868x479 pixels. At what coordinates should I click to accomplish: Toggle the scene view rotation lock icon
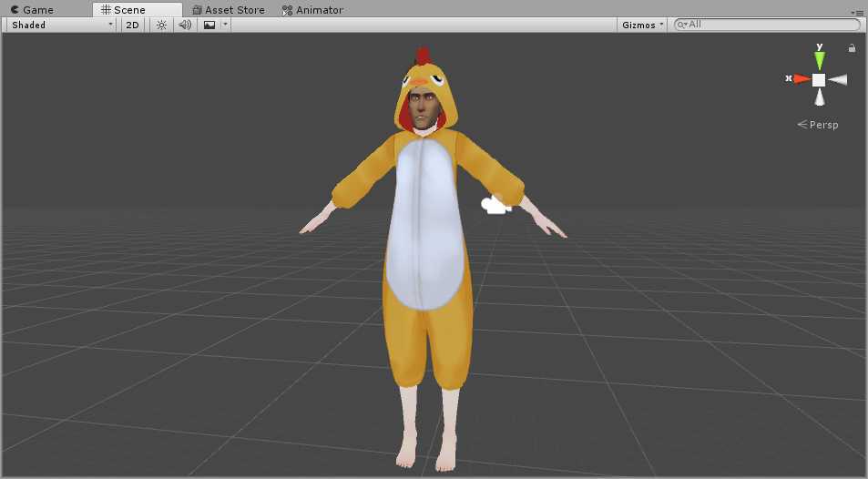852,48
